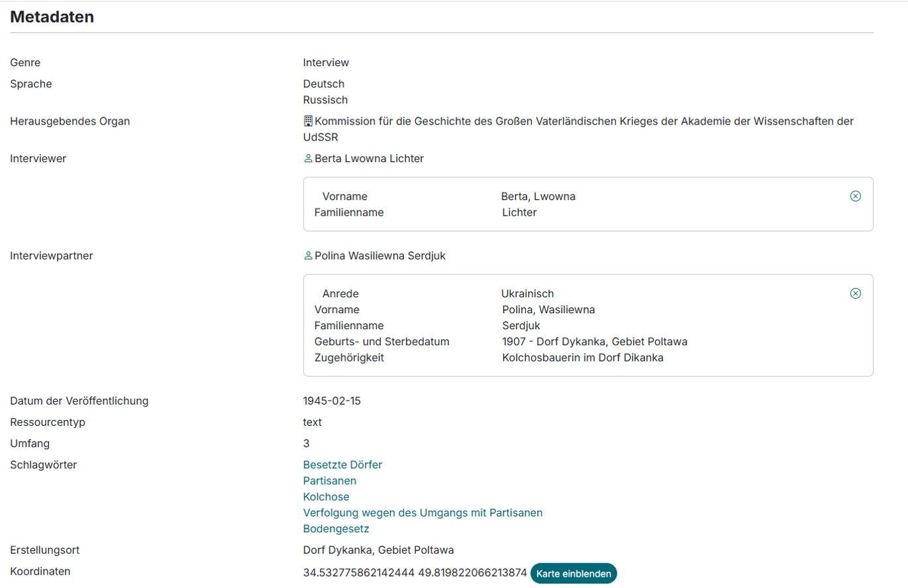Image resolution: width=908 pixels, height=588 pixels.
Task: Click the Anrede value Ukrainisch
Action: tap(527, 293)
